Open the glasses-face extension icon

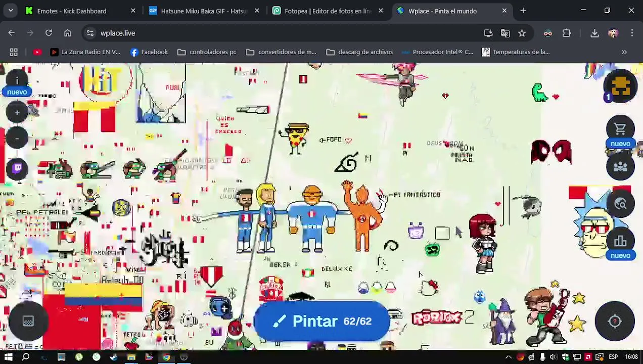point(548,33)
